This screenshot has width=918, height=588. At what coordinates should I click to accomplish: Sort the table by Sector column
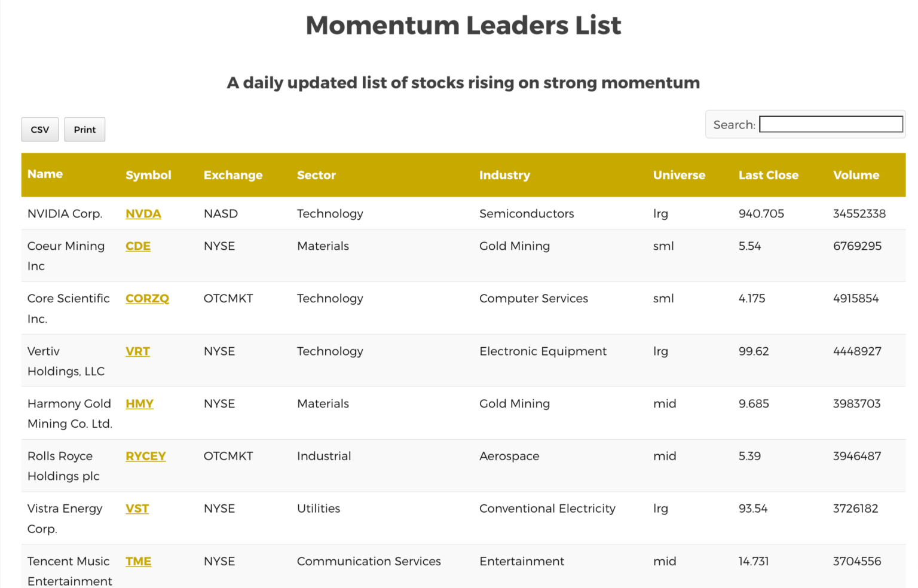tap(316, 174)
